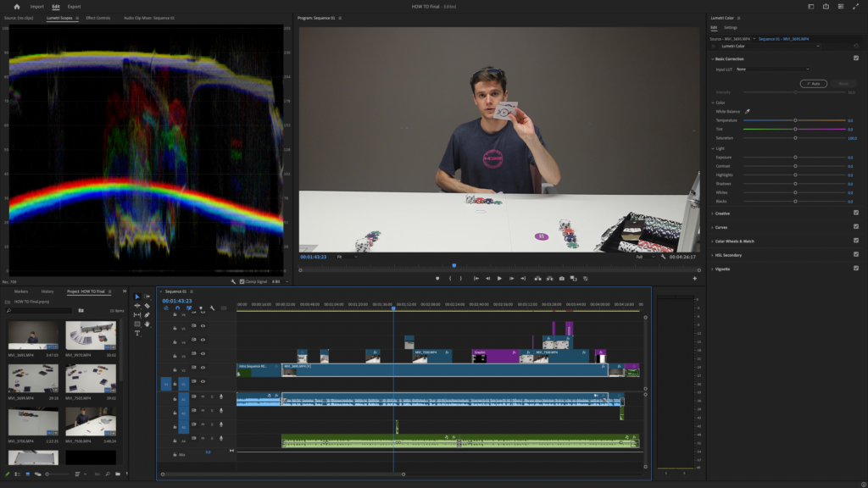Hide track V3 with the eye icon
This screenshot has height=488, width=868.
pos(203,353)
